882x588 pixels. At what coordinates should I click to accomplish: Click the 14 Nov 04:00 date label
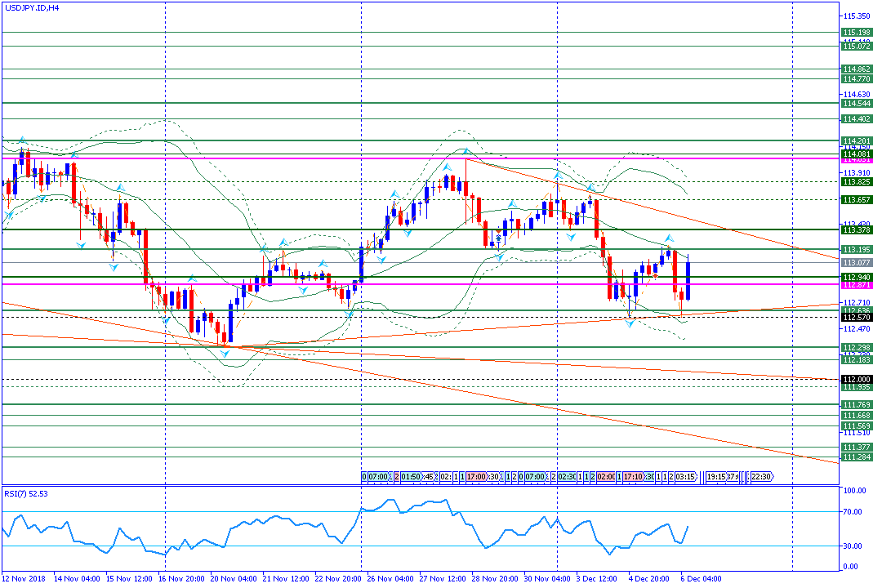coord(77,578)
